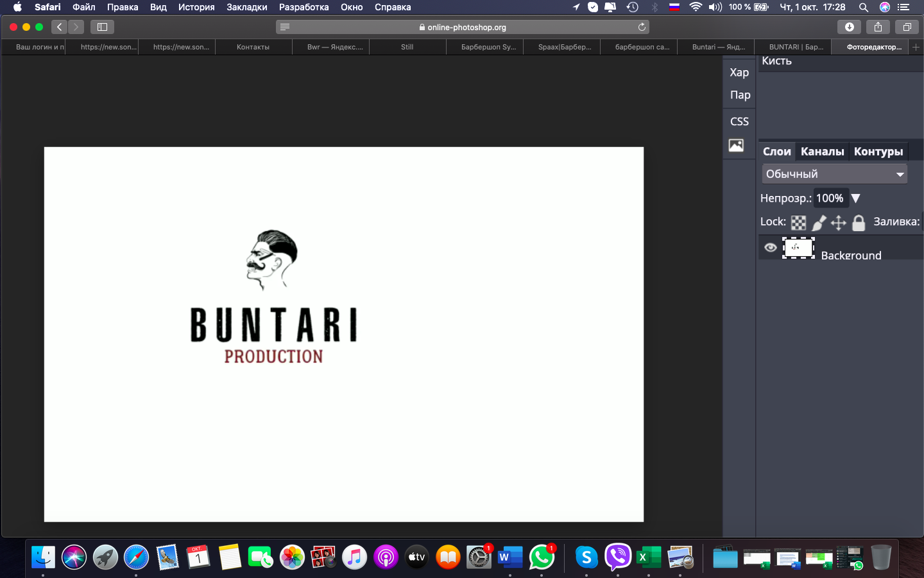This screenshot has width=924, height=578.
Task: Open the Кисть panel header
Action: tap(776, 61)
